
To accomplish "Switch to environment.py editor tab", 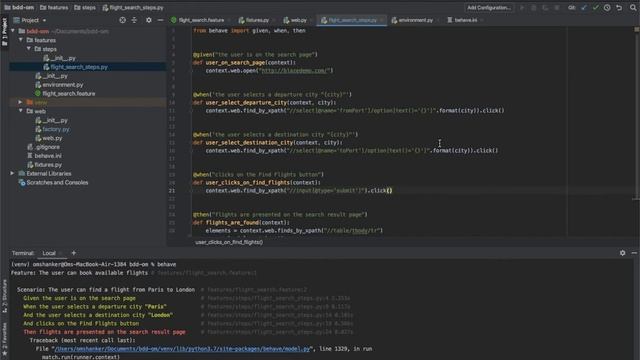I will click(415, 20).
